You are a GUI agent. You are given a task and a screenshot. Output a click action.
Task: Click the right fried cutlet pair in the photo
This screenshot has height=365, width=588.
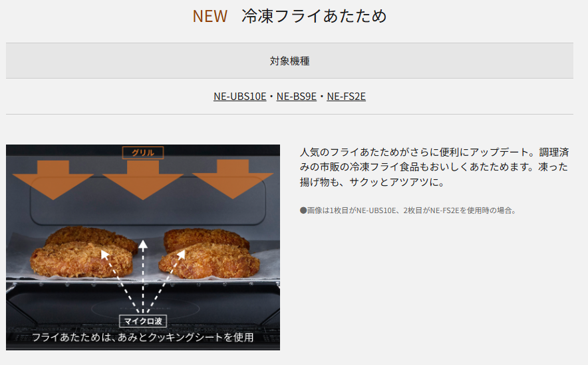click(208, 253)
